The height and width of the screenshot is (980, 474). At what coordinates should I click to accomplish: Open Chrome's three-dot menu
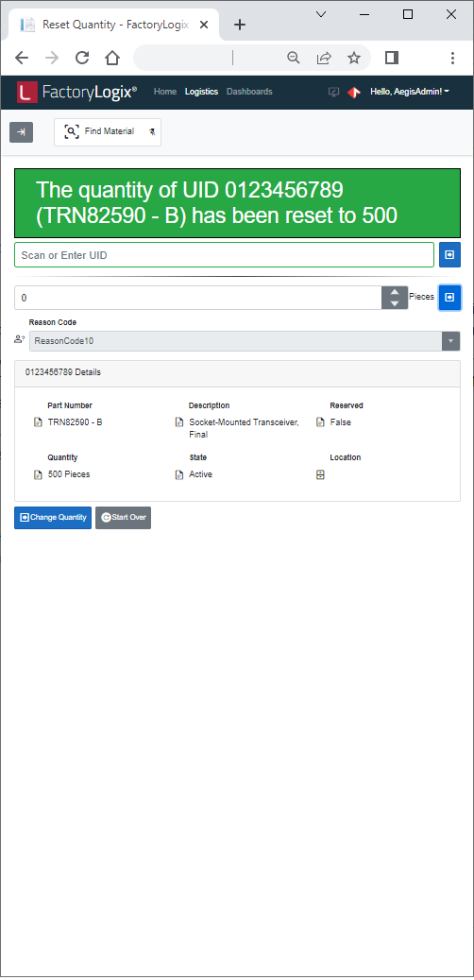click(x=452, y=58)
